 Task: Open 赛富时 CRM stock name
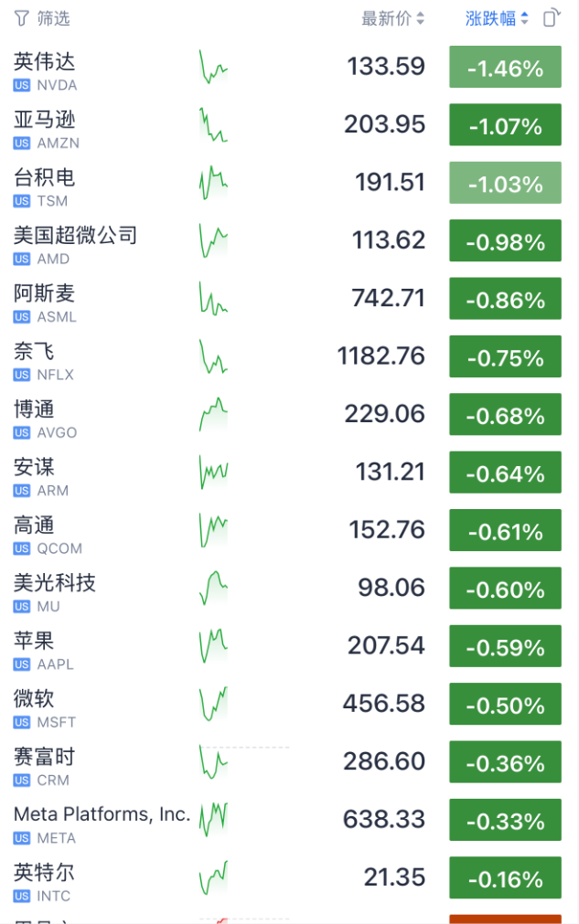coord(44,757)
